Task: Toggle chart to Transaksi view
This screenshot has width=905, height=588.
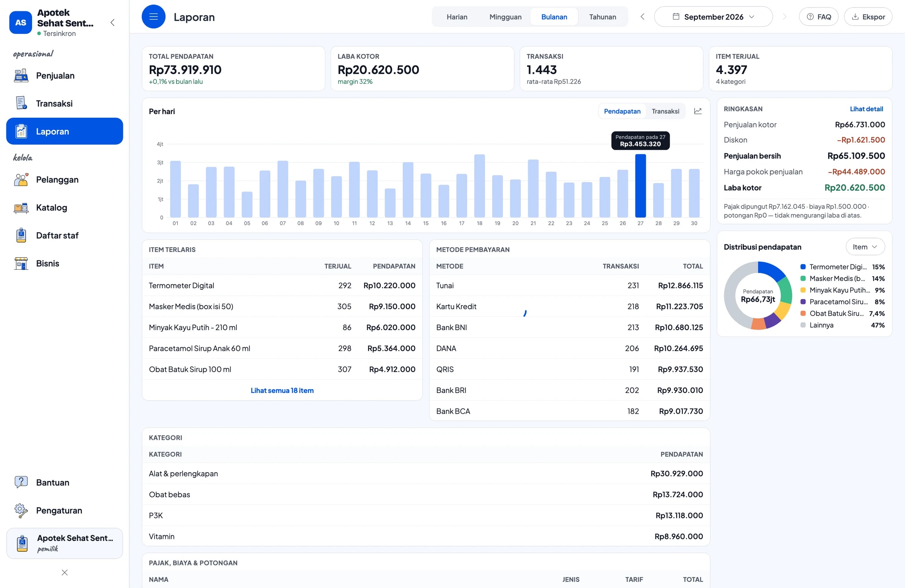Action: [x=665, y=111]
